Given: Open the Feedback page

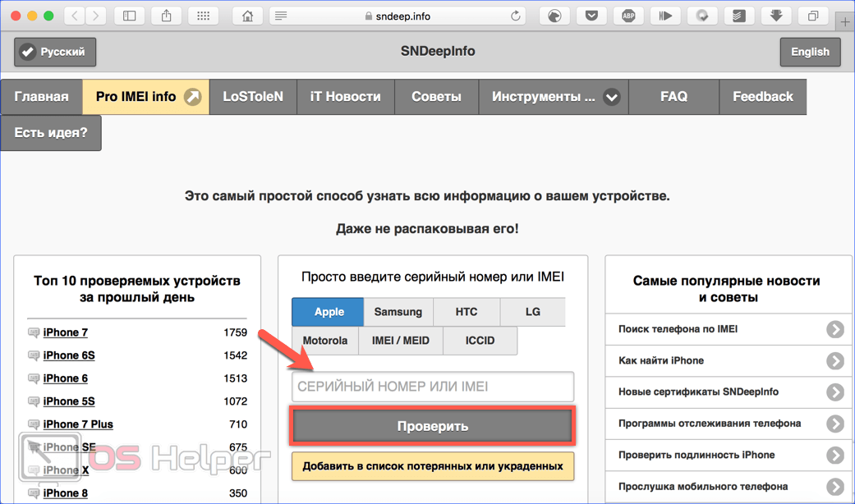Looking at the screenshot, I should click(x=763, y=96).
